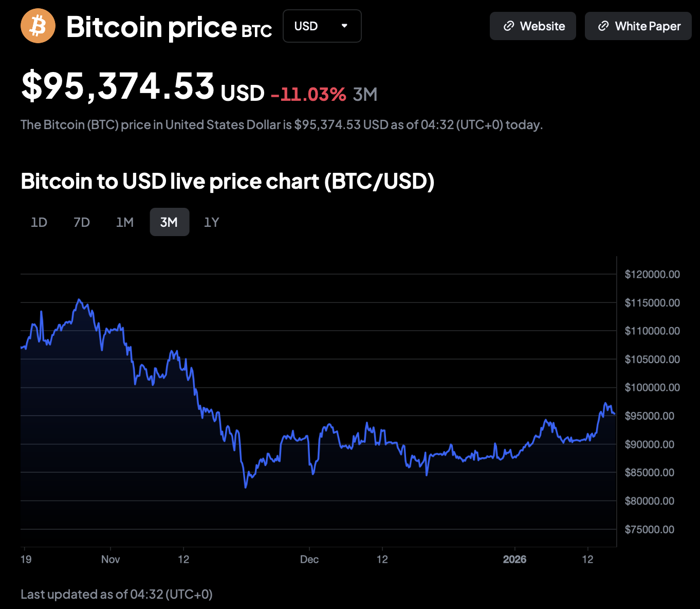Open the Website link button

point(532,26)
